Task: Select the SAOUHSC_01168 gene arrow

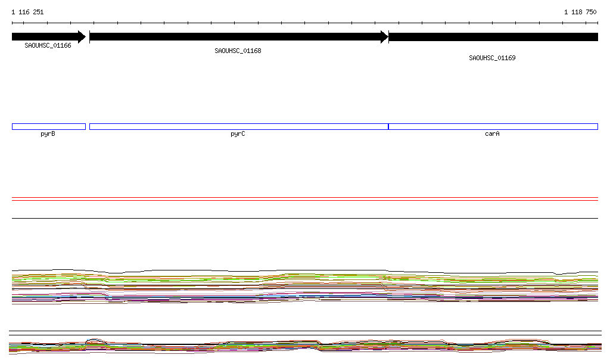Action: coord(235,37)
